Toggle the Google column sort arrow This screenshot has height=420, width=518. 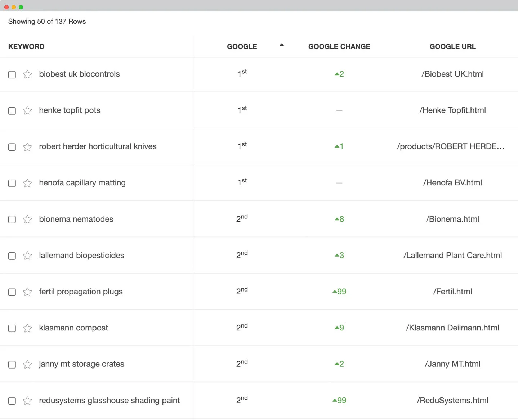click(x=282, y=45)
